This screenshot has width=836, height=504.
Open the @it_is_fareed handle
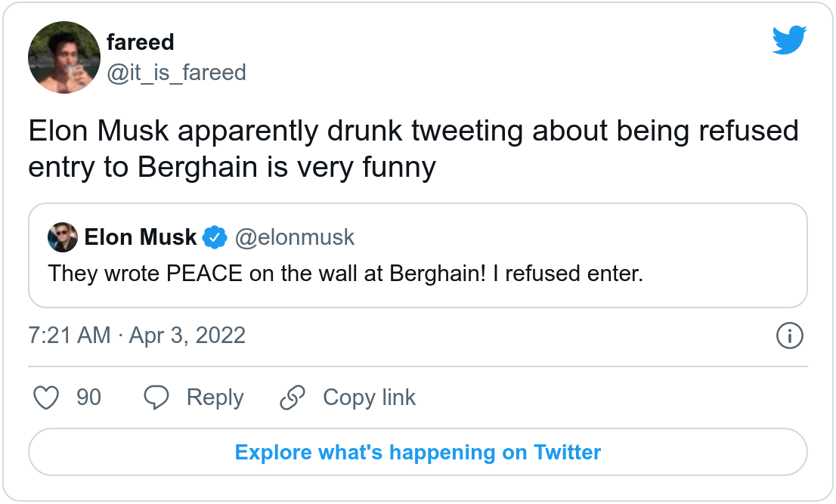176,73
